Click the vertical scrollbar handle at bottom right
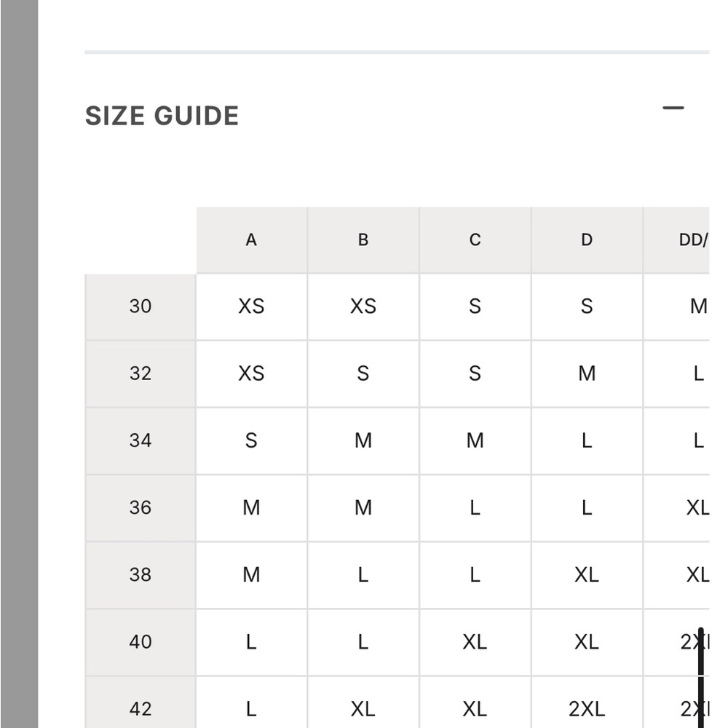 [x=701, y=678]
